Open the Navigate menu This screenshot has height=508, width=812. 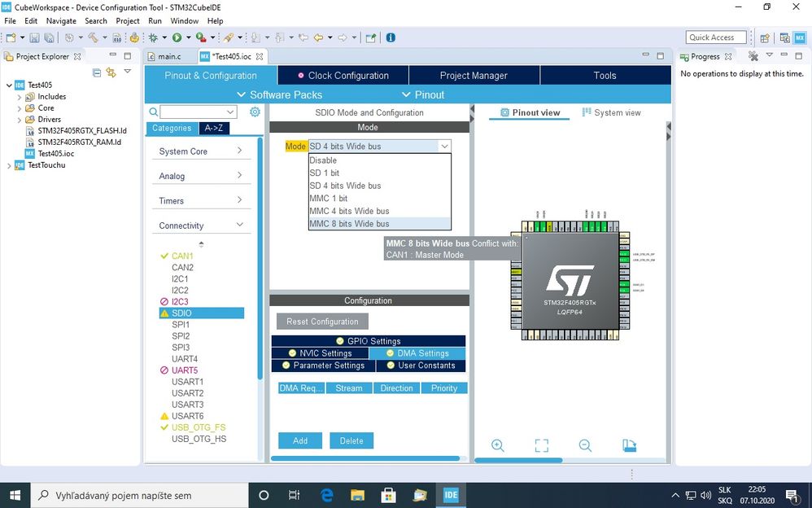[x=61, y=20]
